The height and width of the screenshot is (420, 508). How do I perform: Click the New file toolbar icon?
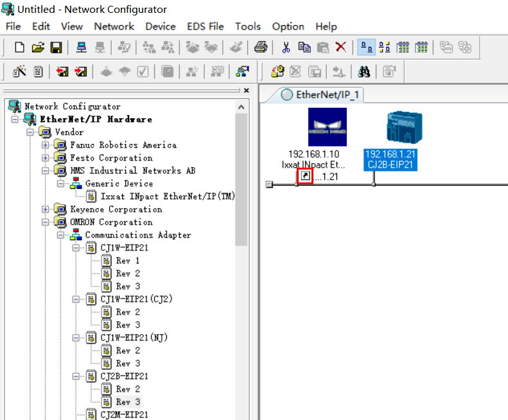pos(20,47)
